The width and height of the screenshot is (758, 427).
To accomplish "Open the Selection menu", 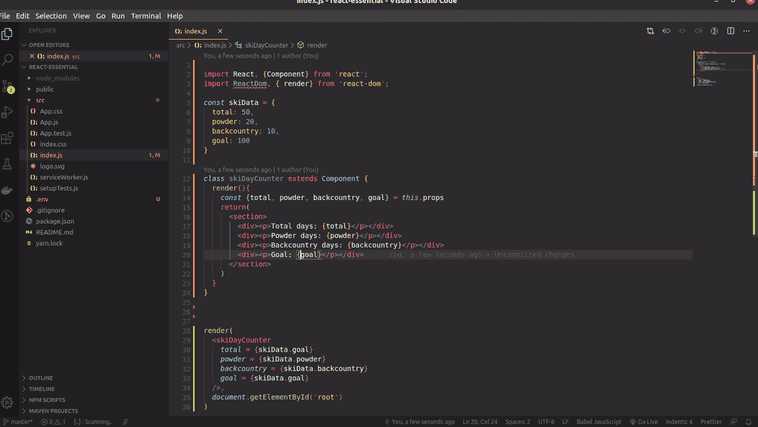I will [x=51, y=16].
